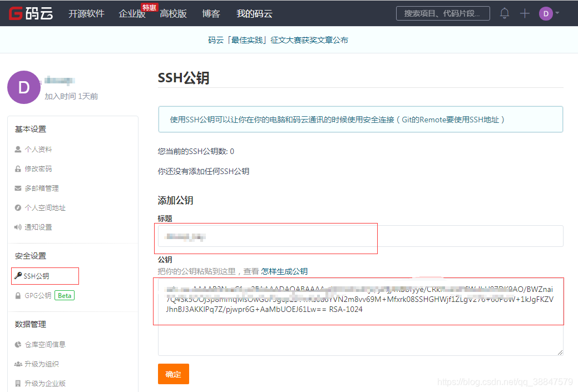The image size is (578, 392).
Task: Open the 企业版 menu
Action: click(x=132, y=14)
